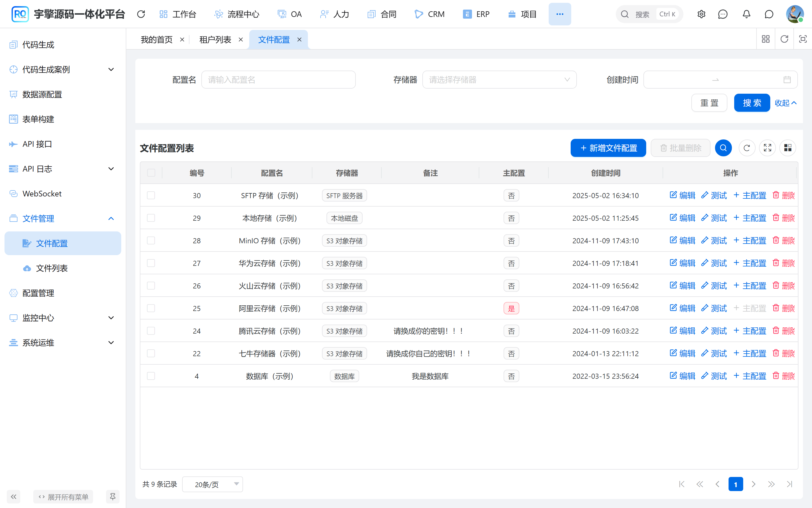Go to the previous page arrow

[x=717, y=484]
